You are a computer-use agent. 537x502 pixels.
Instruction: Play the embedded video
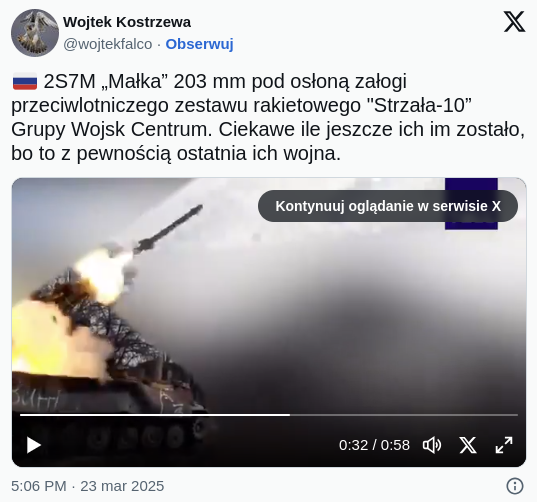[x=34, y=445]
